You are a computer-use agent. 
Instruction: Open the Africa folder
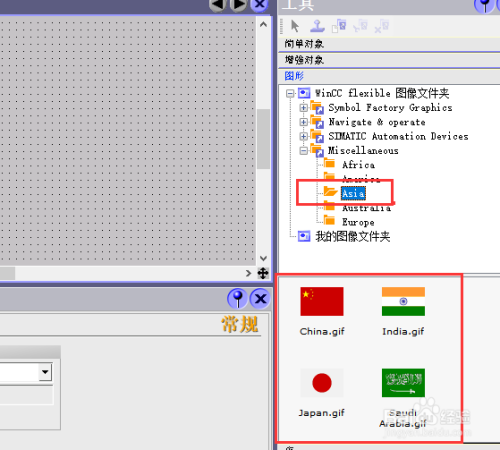(358, 165)
